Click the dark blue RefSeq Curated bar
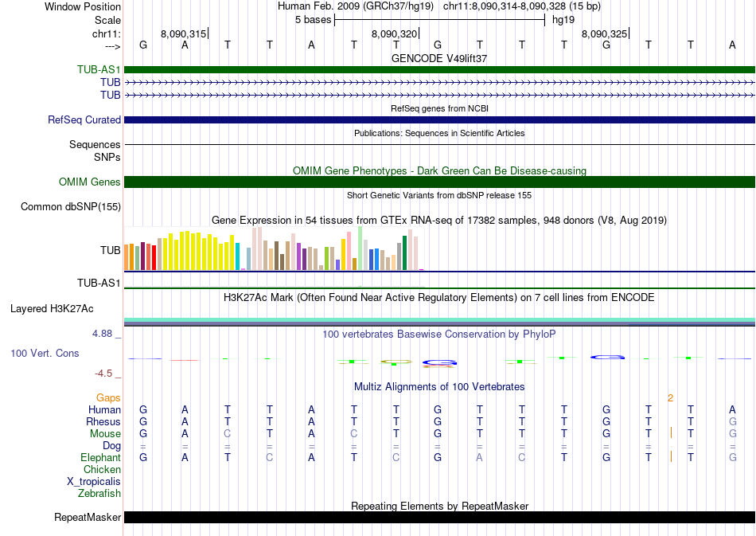Viewport: 756px width, 536px height. (439, 119)
